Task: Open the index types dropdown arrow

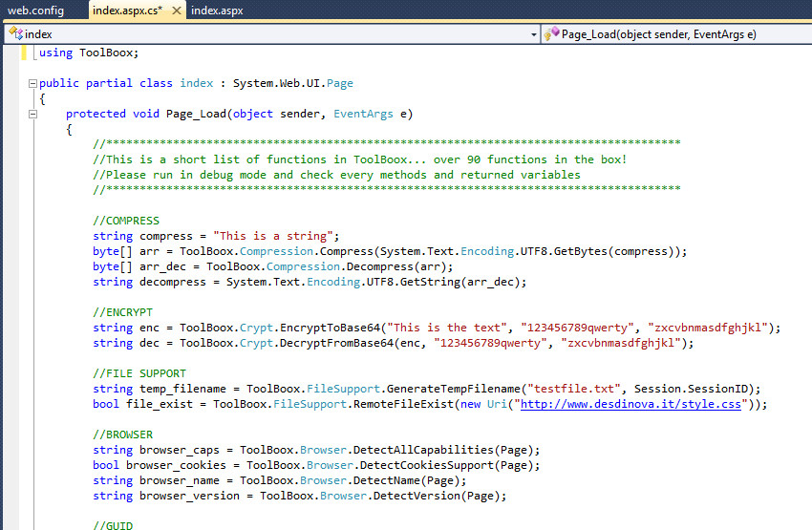Action: click(533, 34)
